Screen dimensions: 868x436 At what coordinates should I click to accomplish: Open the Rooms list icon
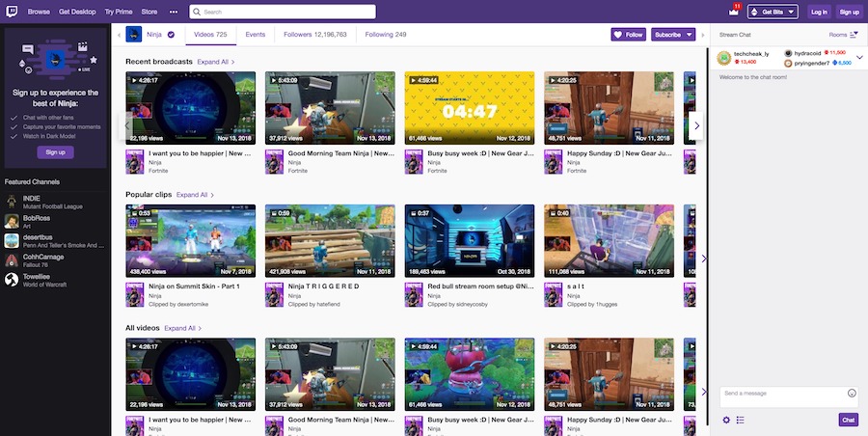[854, 35]
